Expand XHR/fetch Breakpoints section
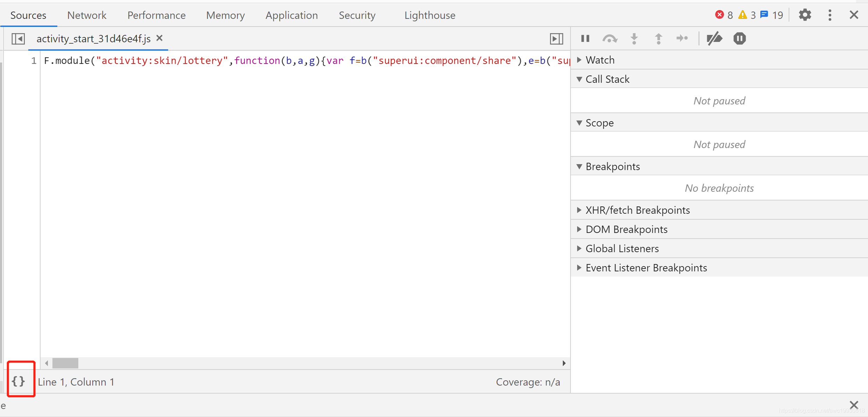Screen dimensions: 868x417 pos(637,210)
